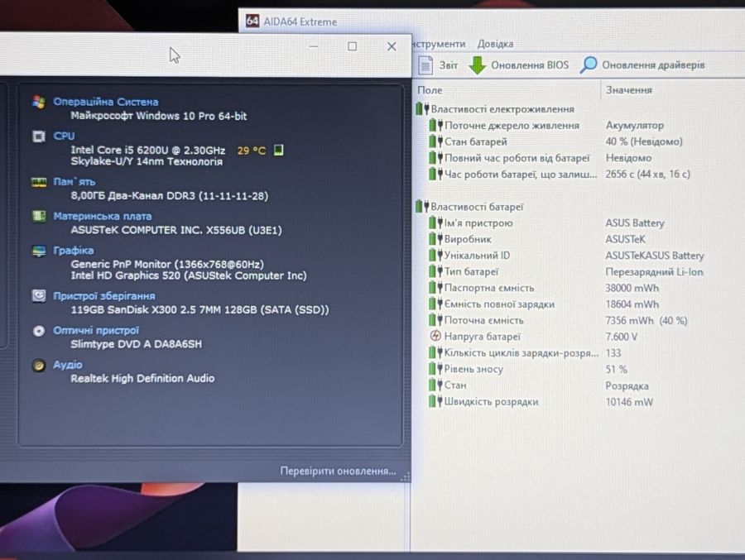Open the Материнська плата section link

[102, 216]
